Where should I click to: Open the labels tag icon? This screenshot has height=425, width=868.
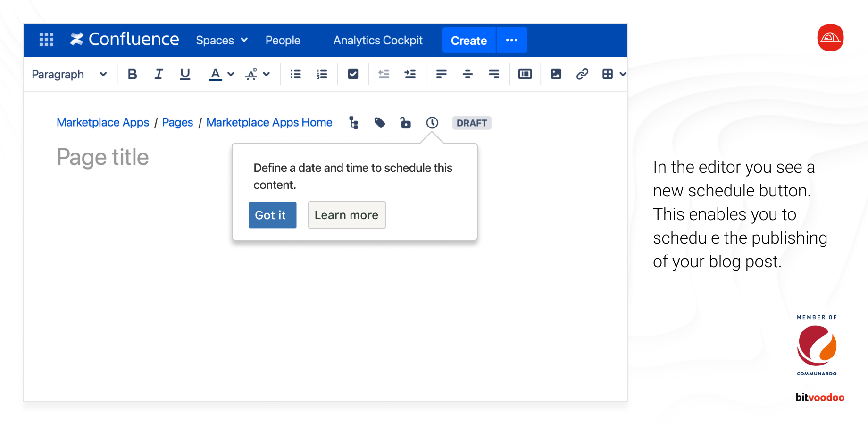380,123
